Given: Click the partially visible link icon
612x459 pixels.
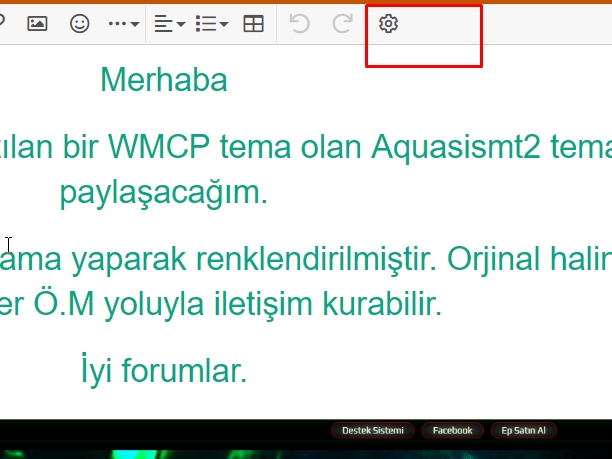Looking at the screenshot, I should pos(3,24).
